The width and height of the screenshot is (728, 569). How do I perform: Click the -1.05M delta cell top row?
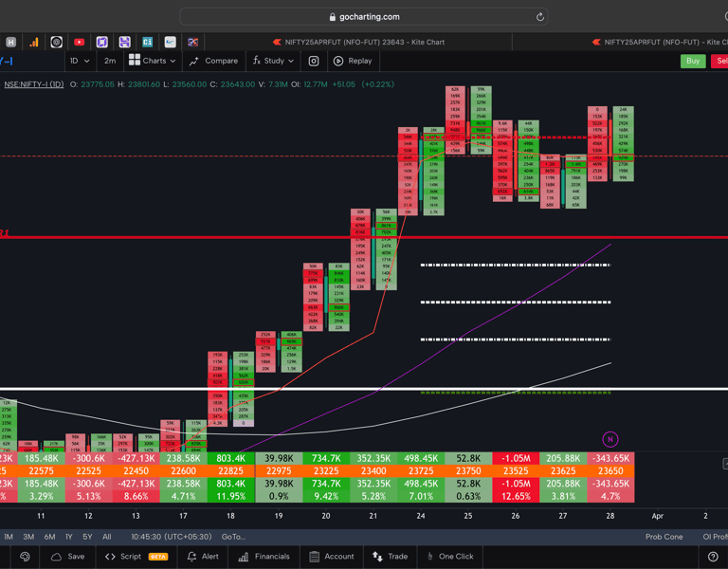[x=516, y=458]
